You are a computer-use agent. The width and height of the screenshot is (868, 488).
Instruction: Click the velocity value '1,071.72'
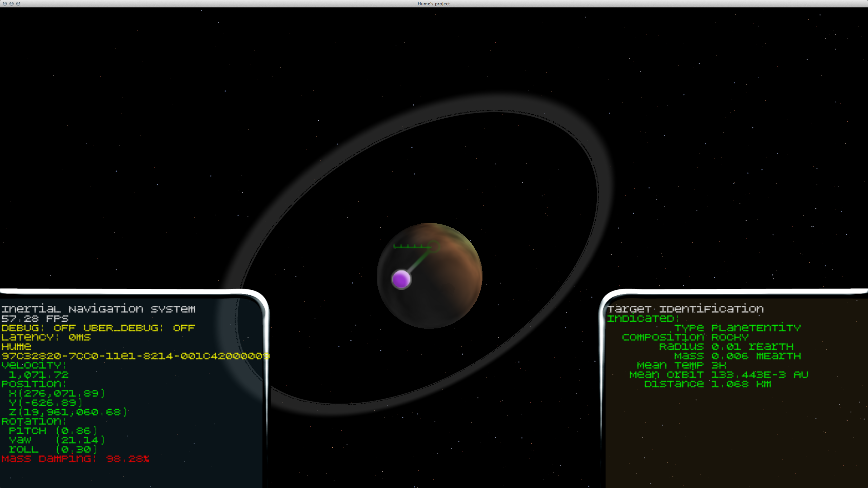pyautogui.click(x=39, y=375)
